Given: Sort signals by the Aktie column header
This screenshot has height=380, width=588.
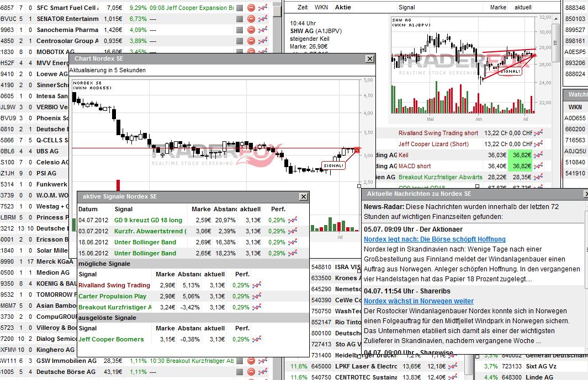Looking at the screenshot, I should point(343,7).
